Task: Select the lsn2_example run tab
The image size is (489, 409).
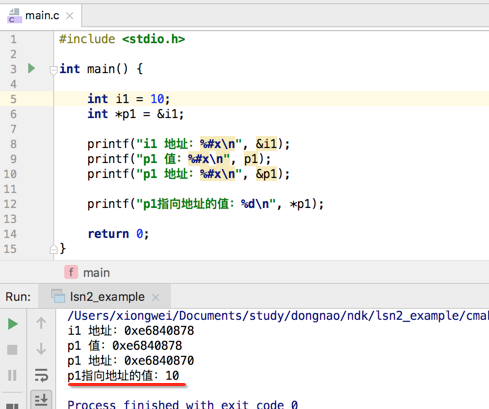Action: click(105, 296)
